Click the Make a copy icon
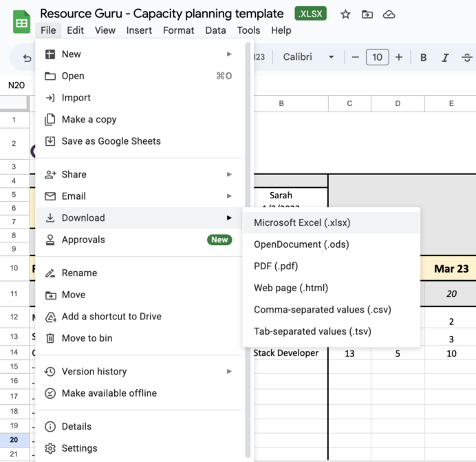Viewport: 476px width, 462px height. [50, 119]
